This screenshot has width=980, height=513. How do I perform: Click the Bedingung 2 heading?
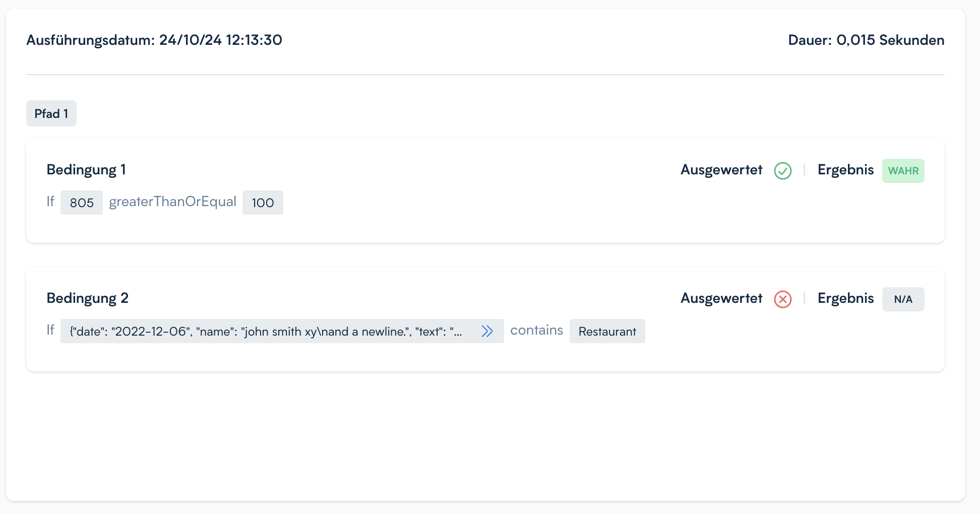[x=88, y=298]
